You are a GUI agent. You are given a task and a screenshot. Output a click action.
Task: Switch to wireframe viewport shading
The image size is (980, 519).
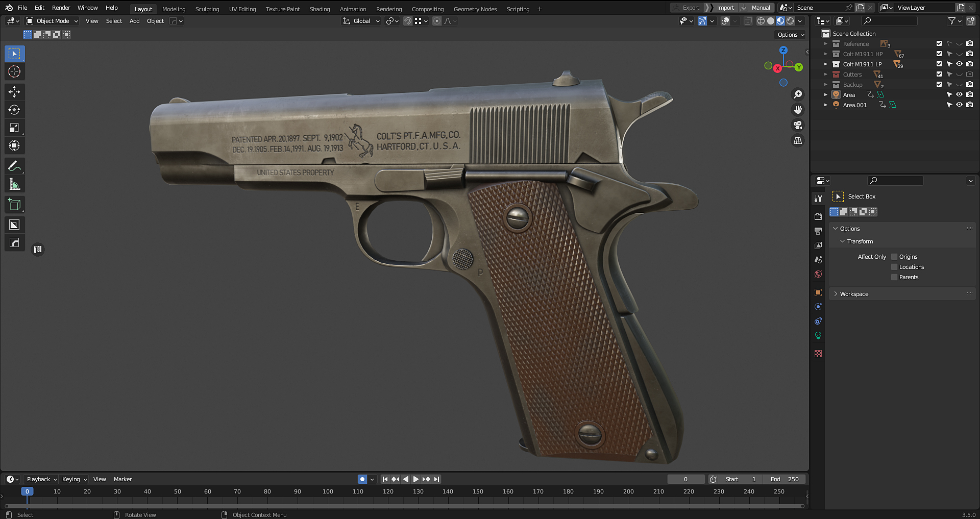point(761,21)
